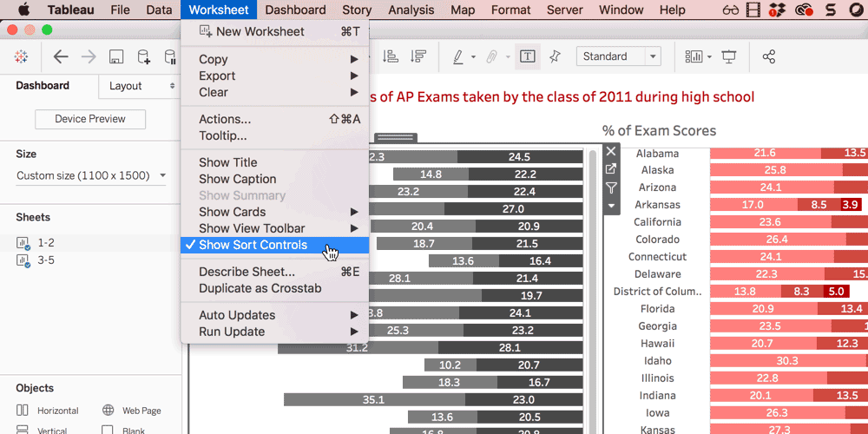Open the Standard fit dropdown

[619, 56]
